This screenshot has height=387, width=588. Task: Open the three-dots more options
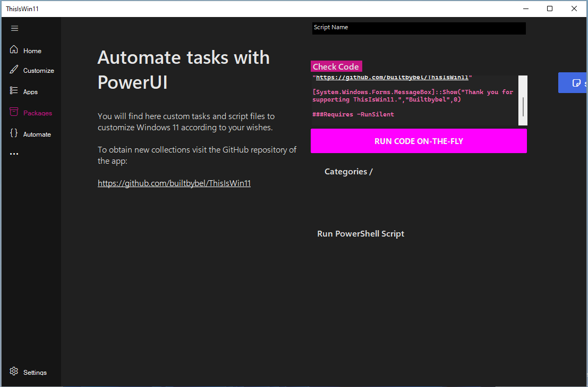point(14,154)
